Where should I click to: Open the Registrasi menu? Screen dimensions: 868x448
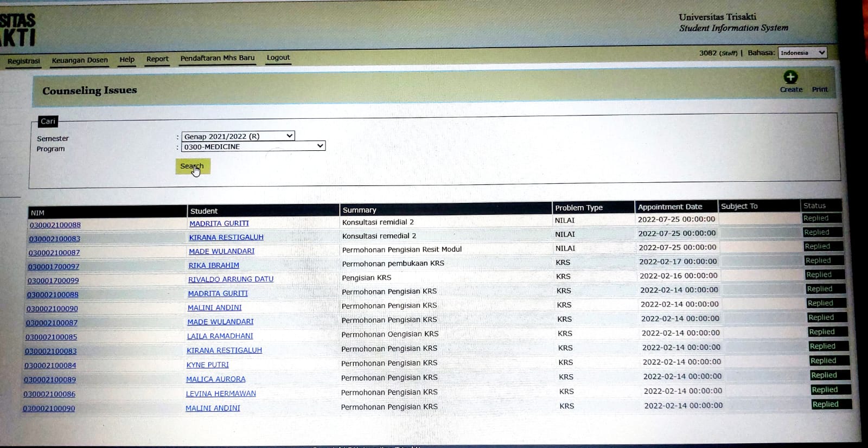point(24,61)
